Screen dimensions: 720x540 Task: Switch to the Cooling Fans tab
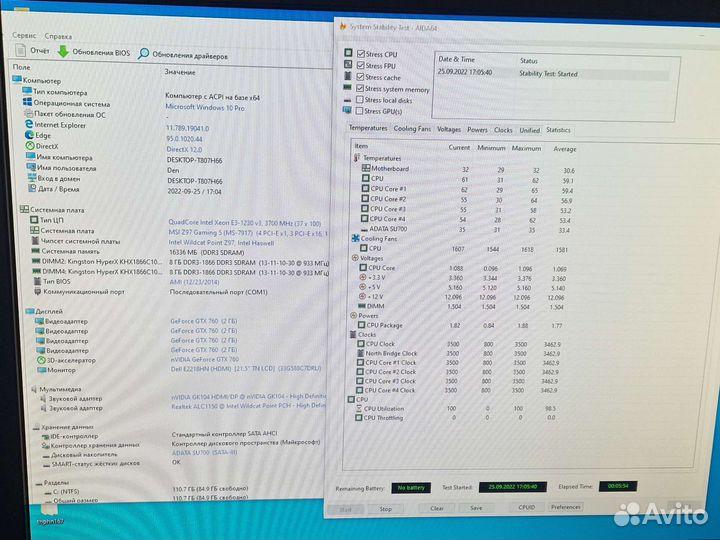point(412,129)
